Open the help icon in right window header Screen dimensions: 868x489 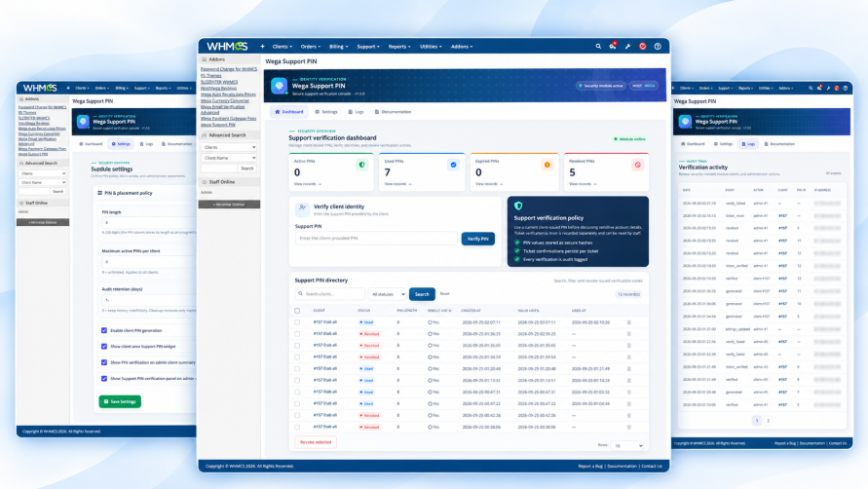(846, 88)
